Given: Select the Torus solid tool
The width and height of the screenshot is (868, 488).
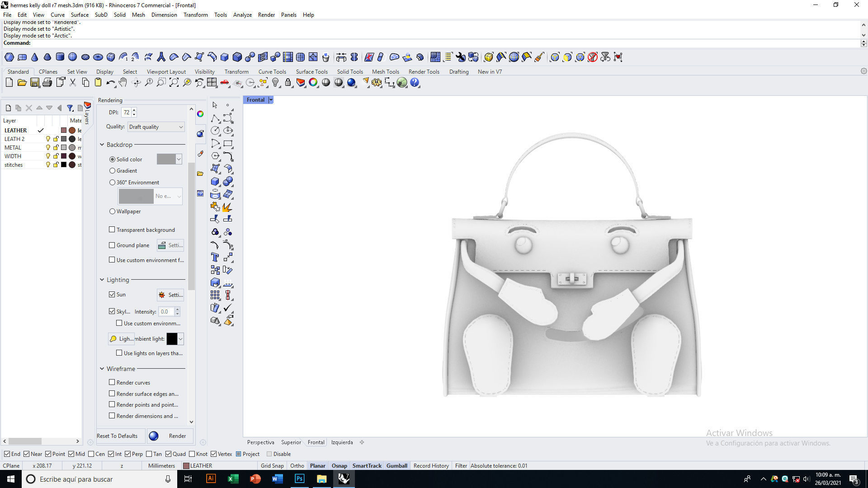Looking at the screenshot, I should click(98, 57).
